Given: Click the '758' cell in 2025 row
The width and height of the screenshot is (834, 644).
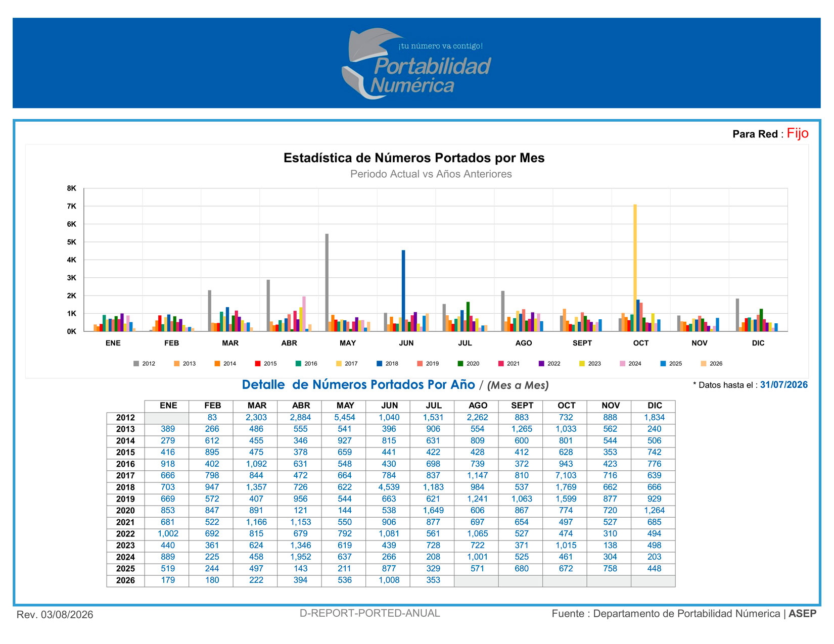Looking at the screenshot, I should tap(610, 569).
